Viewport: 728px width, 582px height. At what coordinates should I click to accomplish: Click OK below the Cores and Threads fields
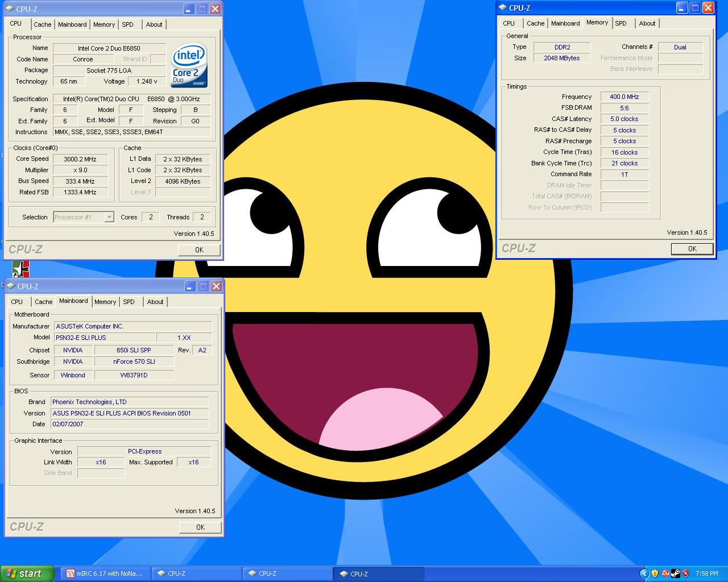199,250
